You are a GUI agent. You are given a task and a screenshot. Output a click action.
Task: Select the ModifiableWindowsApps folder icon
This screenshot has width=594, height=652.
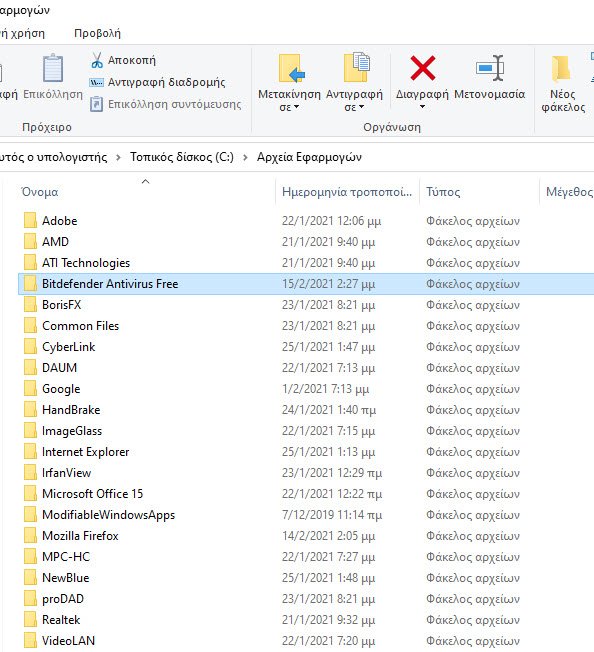[30, 514]
